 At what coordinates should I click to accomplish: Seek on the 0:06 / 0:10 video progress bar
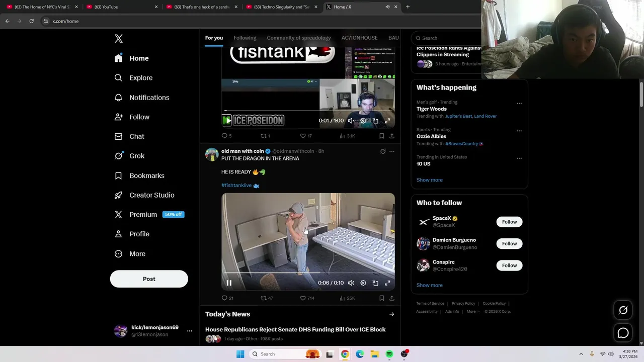coord(308,273)
